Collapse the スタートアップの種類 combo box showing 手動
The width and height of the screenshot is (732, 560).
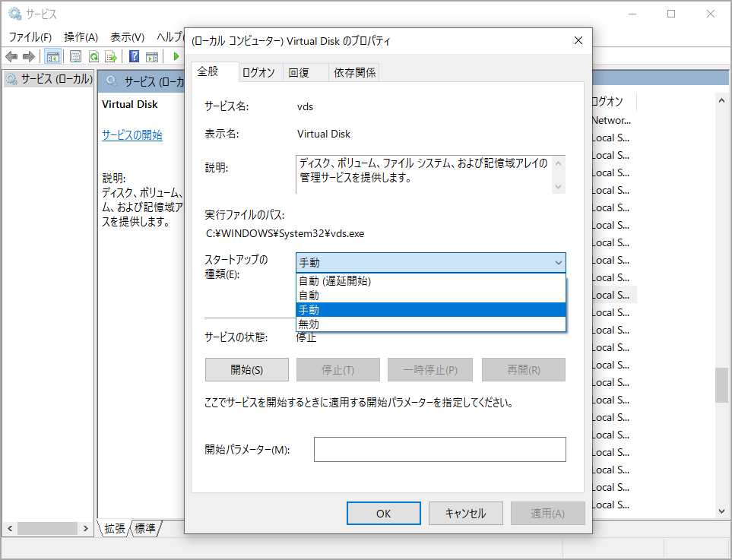pos(431,263)
